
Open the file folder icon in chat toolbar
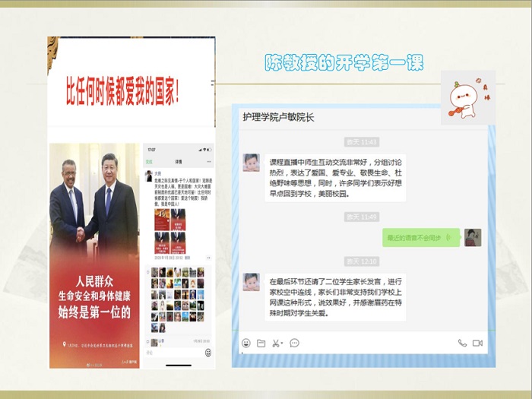(x=261, y=343)
